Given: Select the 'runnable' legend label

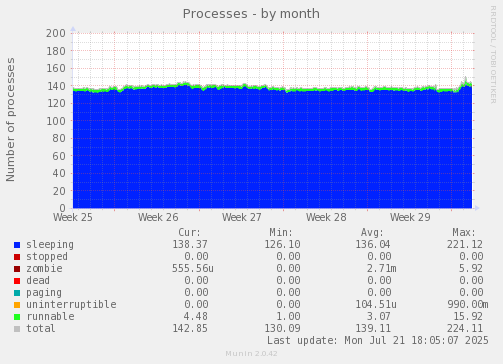Looking at the screenshot, I should click(x=50, y=316).
